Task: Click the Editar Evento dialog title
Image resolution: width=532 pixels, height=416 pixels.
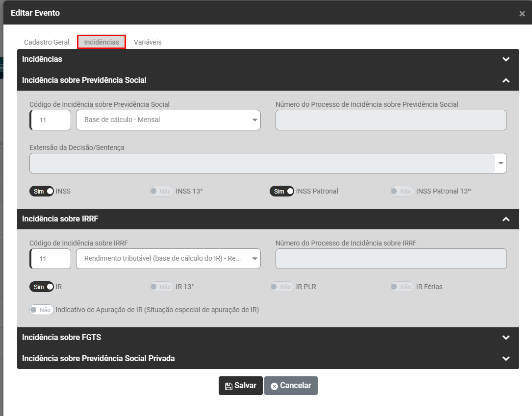Action: coord(35,13)
